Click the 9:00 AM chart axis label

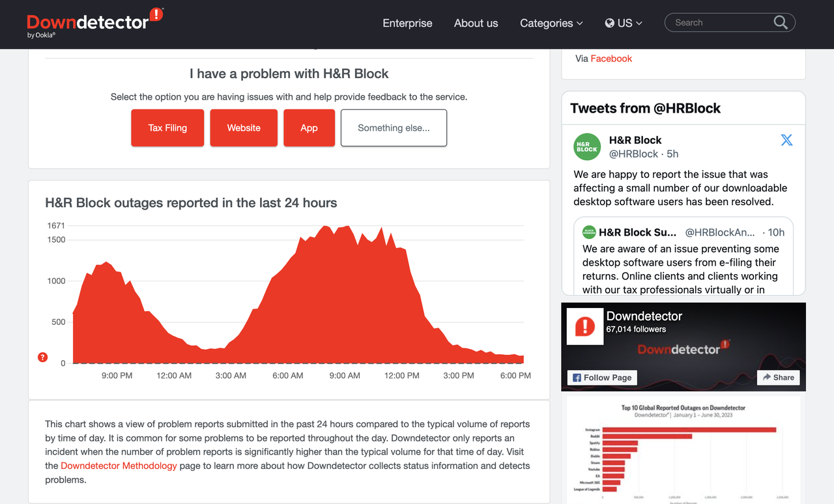(345, 376)
